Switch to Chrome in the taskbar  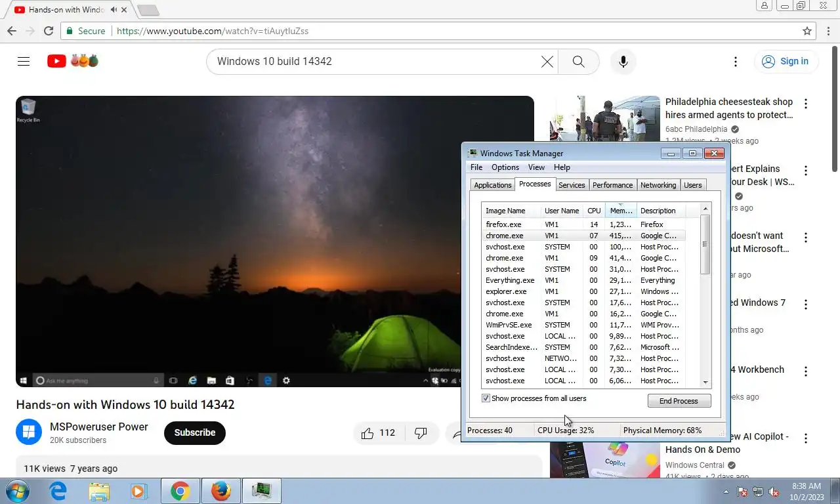(x=180, y=491)
